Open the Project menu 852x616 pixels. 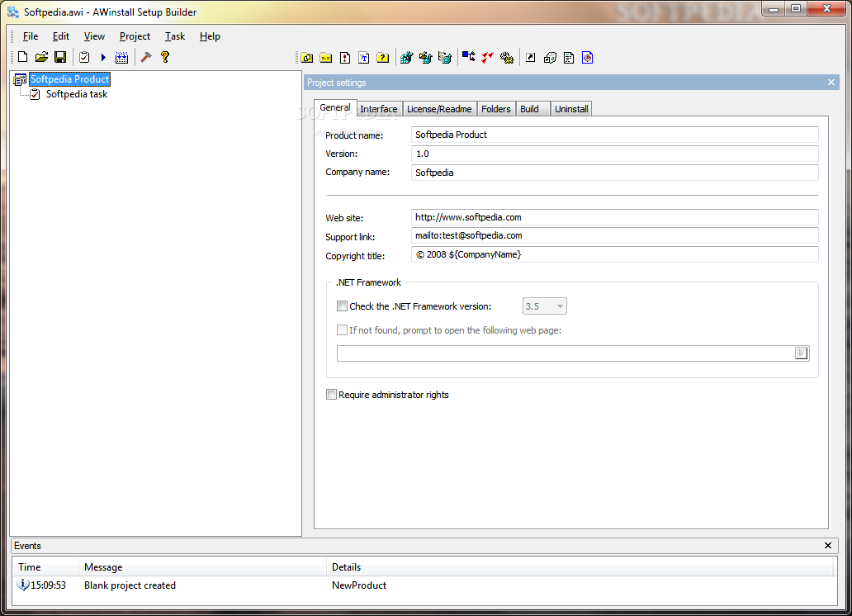(x=135, y=36)
